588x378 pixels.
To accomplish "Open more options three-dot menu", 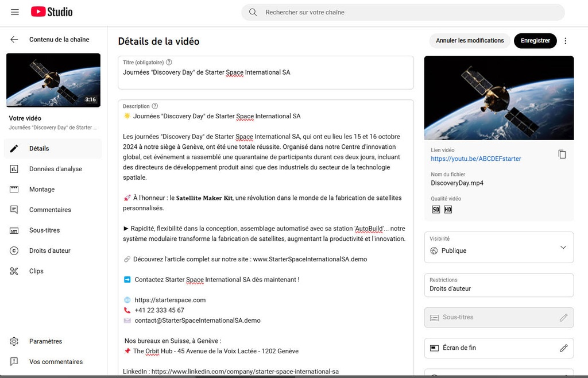I will tap(566, 41).
